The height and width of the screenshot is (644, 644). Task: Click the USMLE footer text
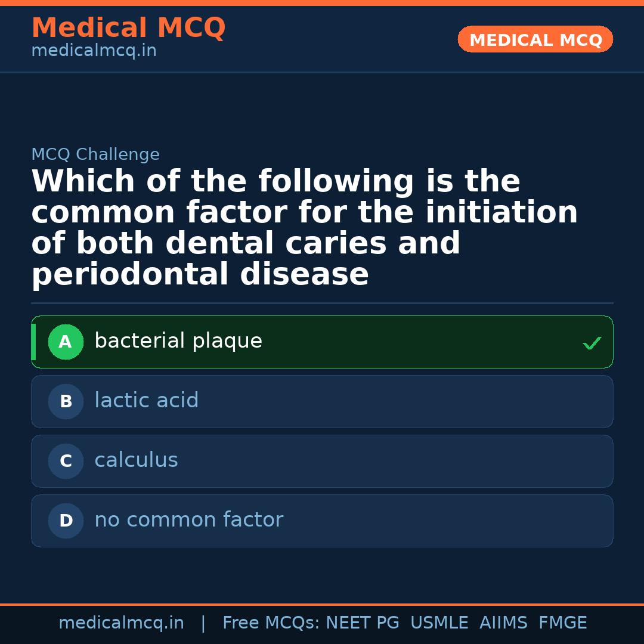(439, 623)
